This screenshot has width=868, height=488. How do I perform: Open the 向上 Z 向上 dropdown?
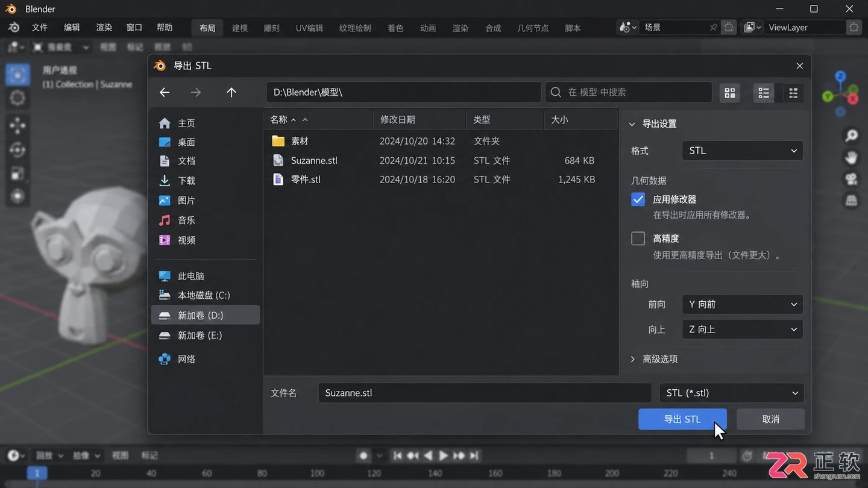click(742, 330)
